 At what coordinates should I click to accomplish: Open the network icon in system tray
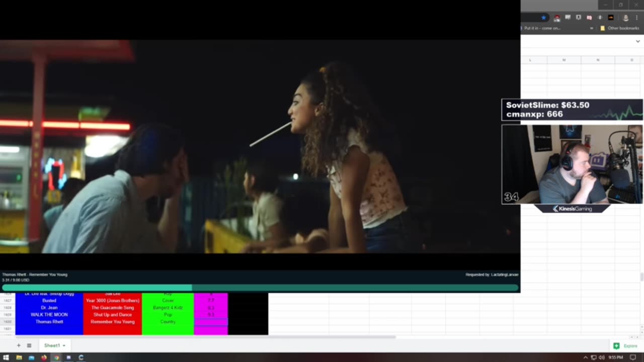pyautogui.click(x=594, y=357)
